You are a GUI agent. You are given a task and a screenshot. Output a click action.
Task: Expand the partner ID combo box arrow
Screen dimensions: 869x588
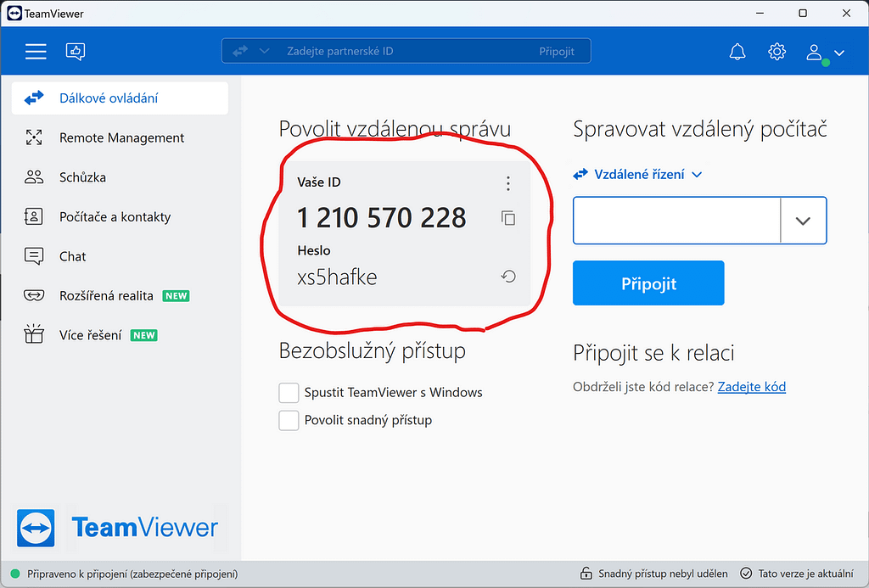[803, 221]
